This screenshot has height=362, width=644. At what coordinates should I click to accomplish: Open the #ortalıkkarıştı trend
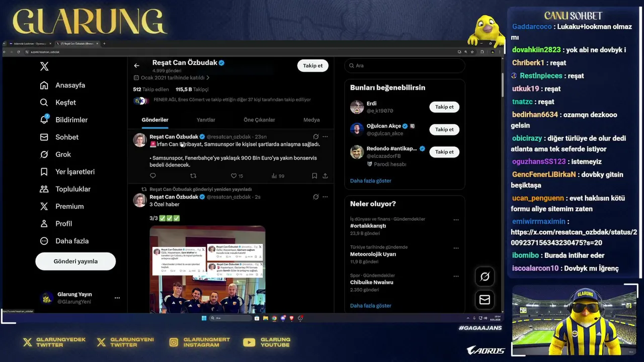tap(368, 226)
